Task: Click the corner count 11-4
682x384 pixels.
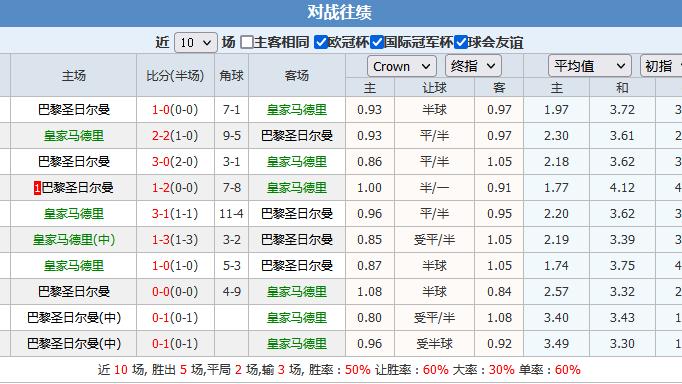Action: coord(231,214)
